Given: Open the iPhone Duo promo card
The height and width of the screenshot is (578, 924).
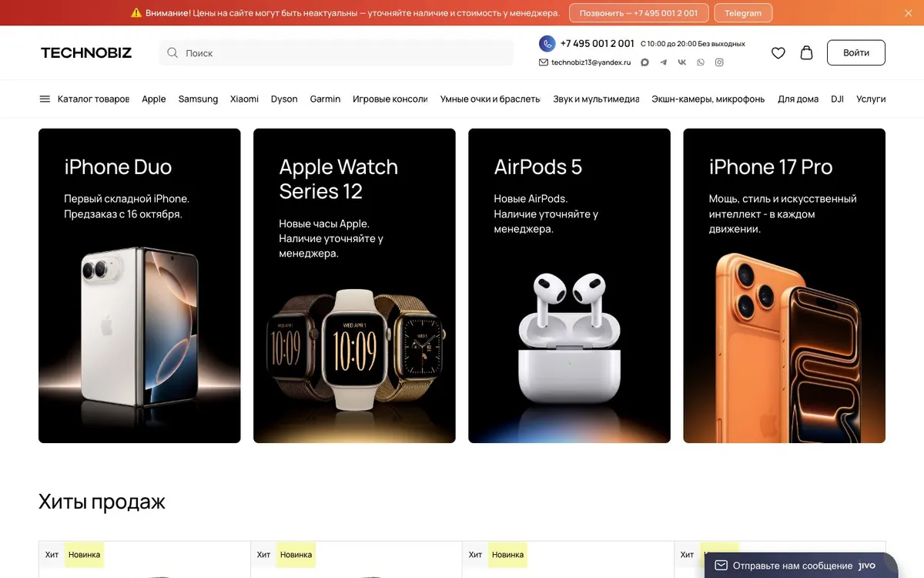Looking at the screenshot, I should coord(139,286).
